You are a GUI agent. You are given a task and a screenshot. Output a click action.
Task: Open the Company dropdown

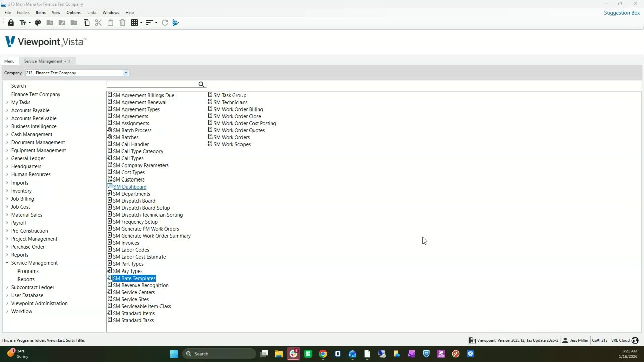(126, 73)
